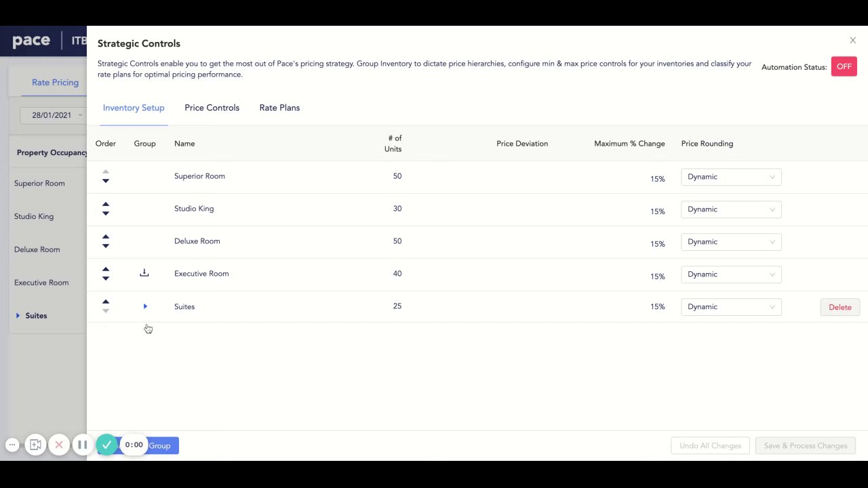Move Deluxe Room down one position
Viewport: 868px width, 488px height.
106,246
